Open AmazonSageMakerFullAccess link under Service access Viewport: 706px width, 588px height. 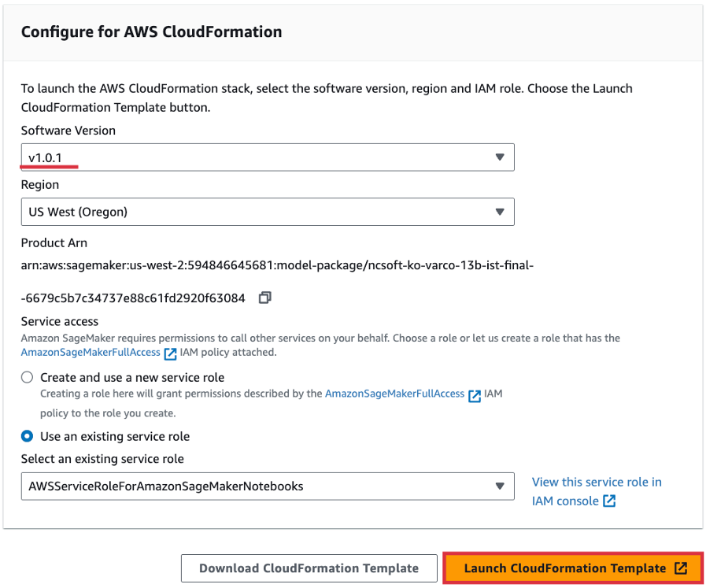click(90, 353)
